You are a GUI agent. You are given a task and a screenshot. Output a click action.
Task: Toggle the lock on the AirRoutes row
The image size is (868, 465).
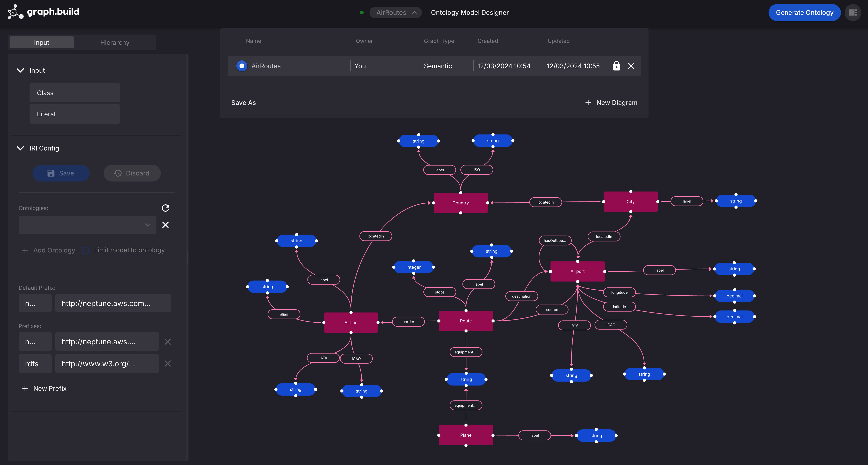pyautogui.click(x=617, y=66)
